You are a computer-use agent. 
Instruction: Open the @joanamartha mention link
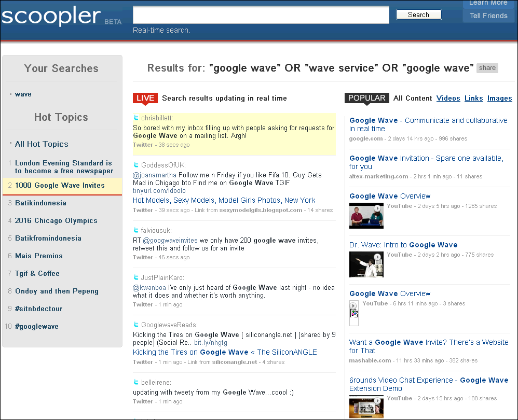(155, 175)
